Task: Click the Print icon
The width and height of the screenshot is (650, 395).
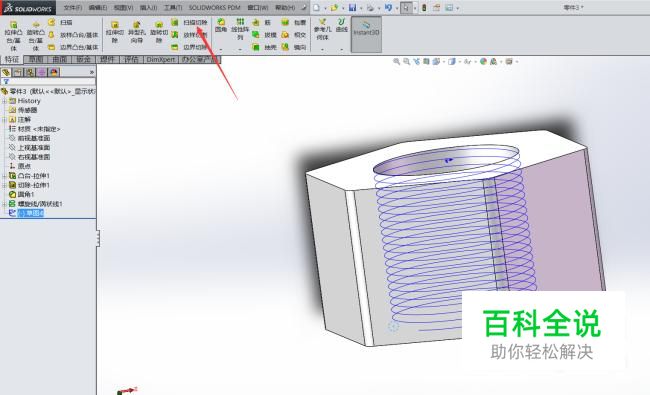Action: pyautogui.click(x=371, y=7)
